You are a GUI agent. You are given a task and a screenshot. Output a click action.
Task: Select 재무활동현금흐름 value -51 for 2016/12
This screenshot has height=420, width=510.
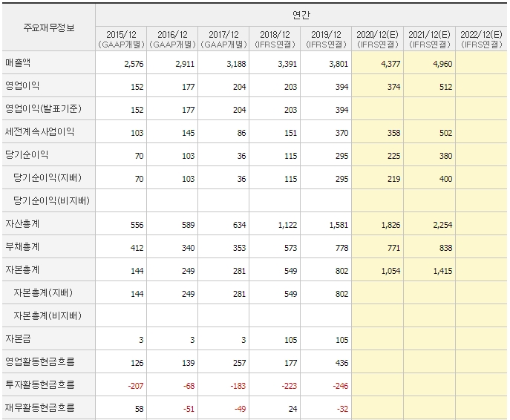pyautogui.click(x=189, y=410)
